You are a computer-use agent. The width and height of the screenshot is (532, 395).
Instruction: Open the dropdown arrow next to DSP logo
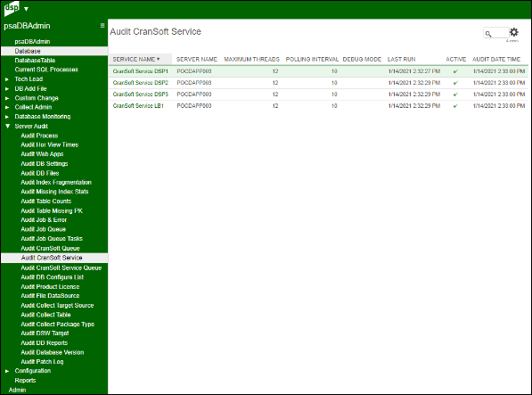[x=26, y=9]
